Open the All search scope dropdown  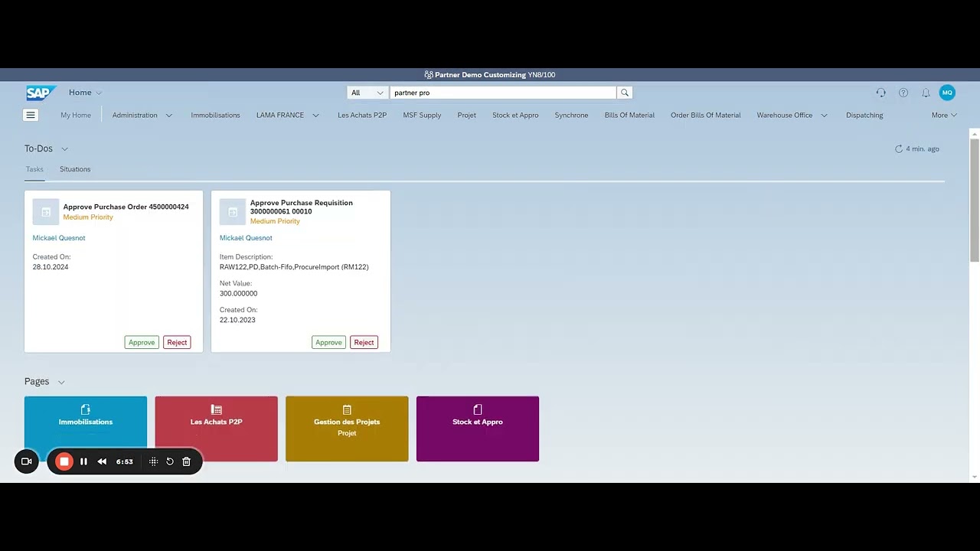(x=368, y=93)
